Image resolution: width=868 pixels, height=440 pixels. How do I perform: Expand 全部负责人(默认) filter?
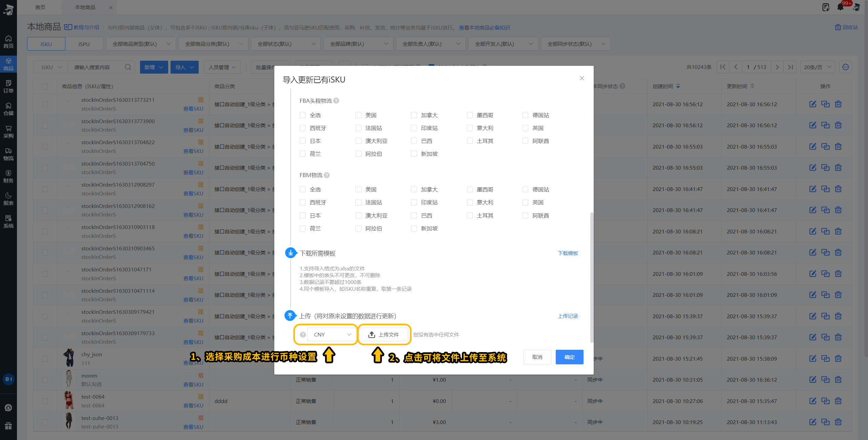pos(431,44)
